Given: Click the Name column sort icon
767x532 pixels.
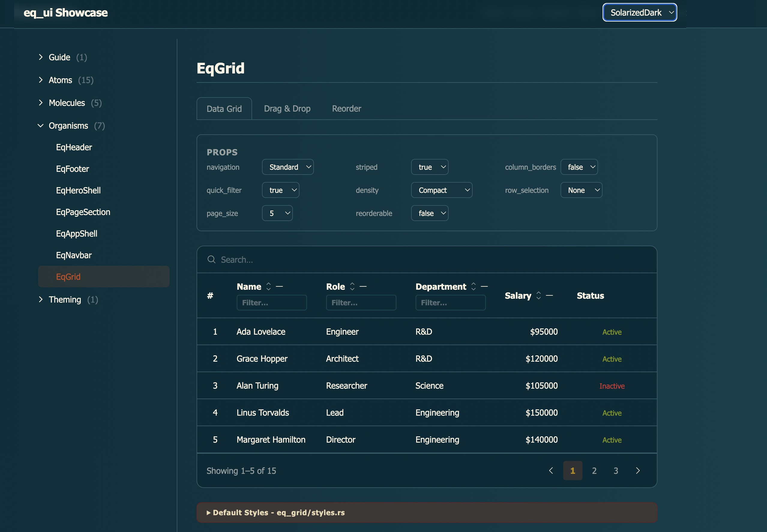Looking at the screenshot, I should 269,286.
